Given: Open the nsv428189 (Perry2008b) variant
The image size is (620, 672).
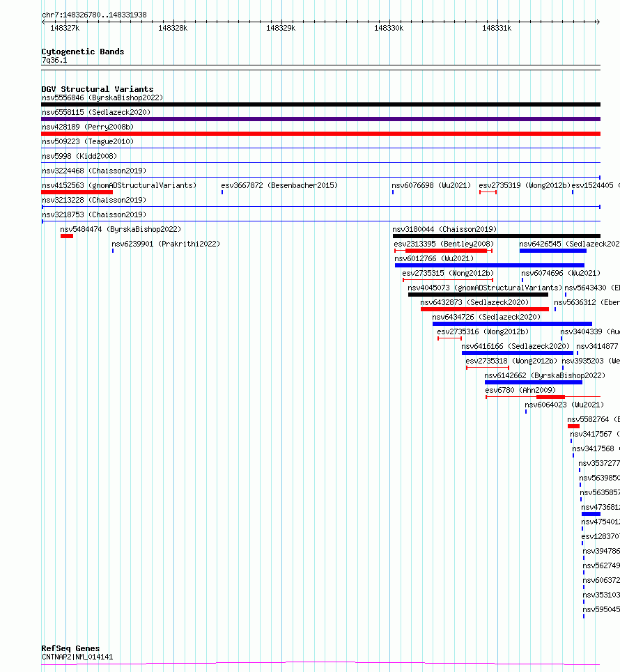Looking at the screenshot, I should point(88,127).
